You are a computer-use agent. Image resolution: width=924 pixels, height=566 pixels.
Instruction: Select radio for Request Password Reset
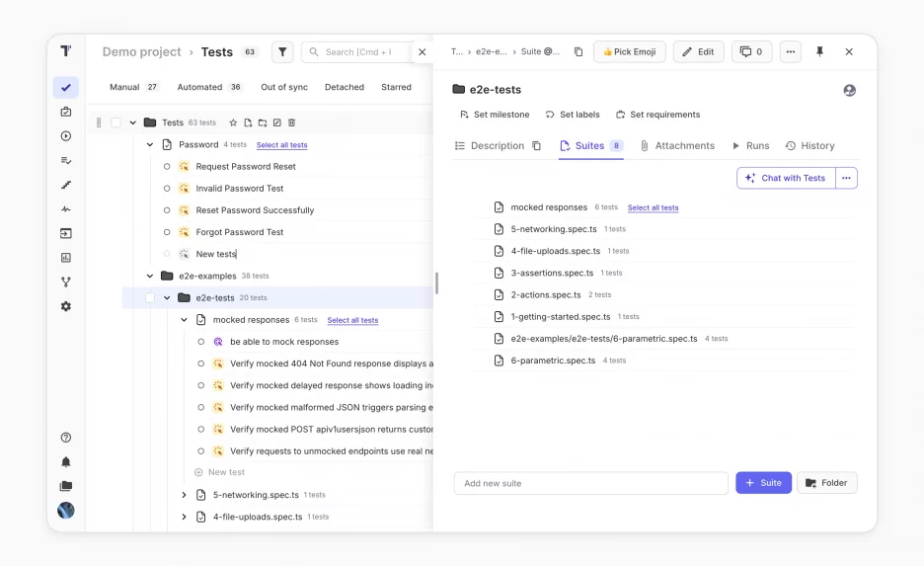point(167,167)
